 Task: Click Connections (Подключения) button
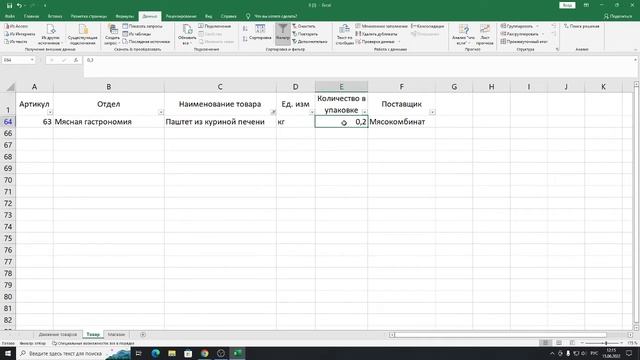coord(215,26)
